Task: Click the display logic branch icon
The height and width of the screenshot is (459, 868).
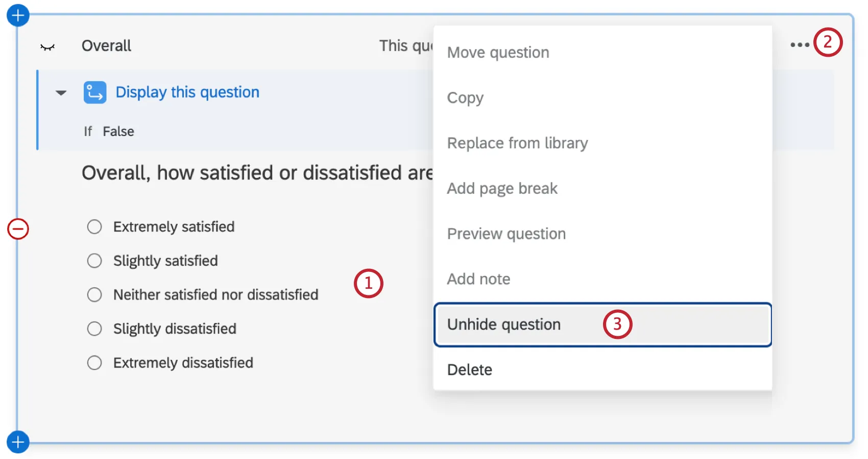Action: coord(95,93)
